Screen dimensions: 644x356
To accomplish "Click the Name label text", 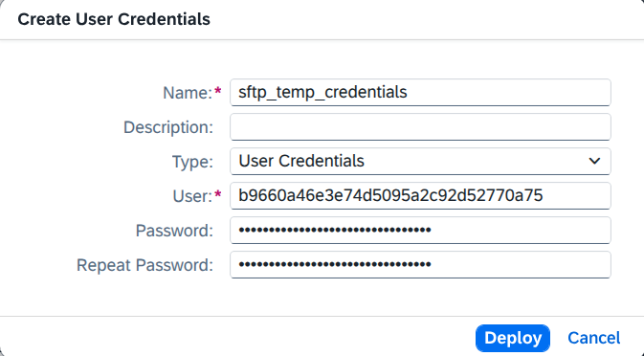I will 188,93.
